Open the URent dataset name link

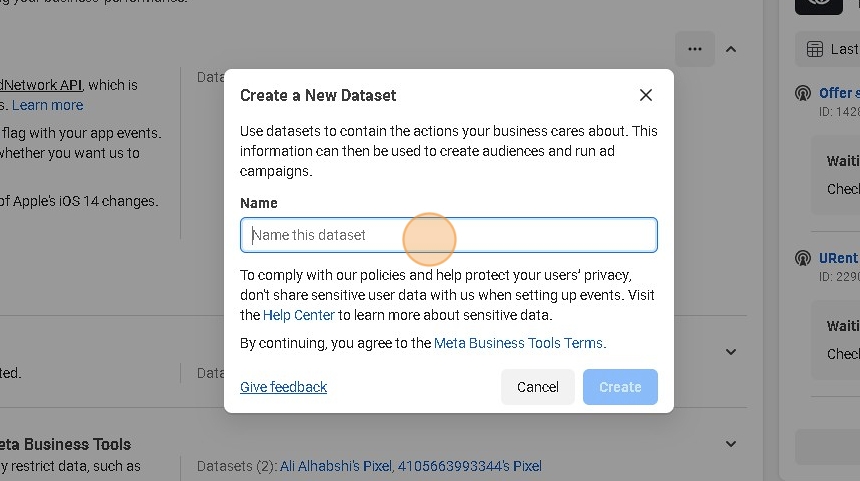pyautogui.click(x=838, y=258)
